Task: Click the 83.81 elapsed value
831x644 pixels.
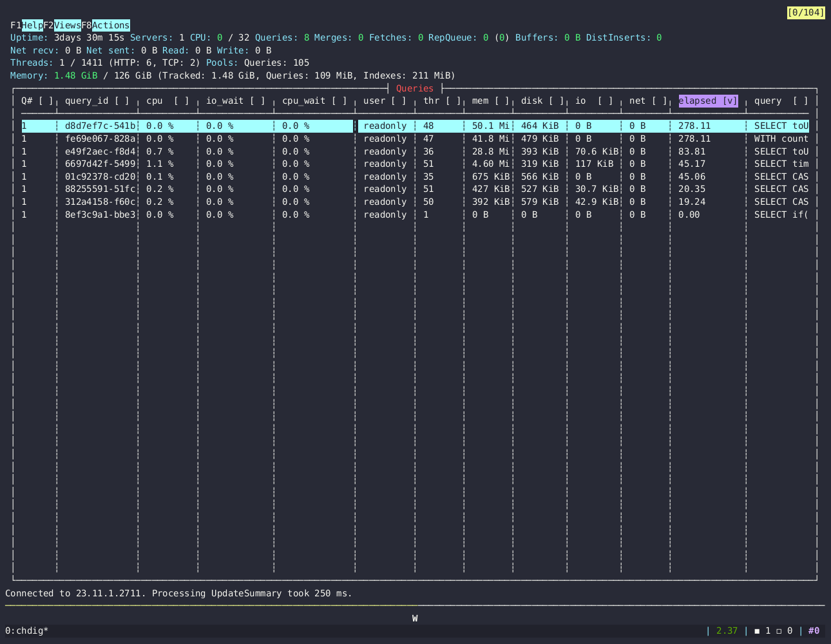Action: (692, 151)
